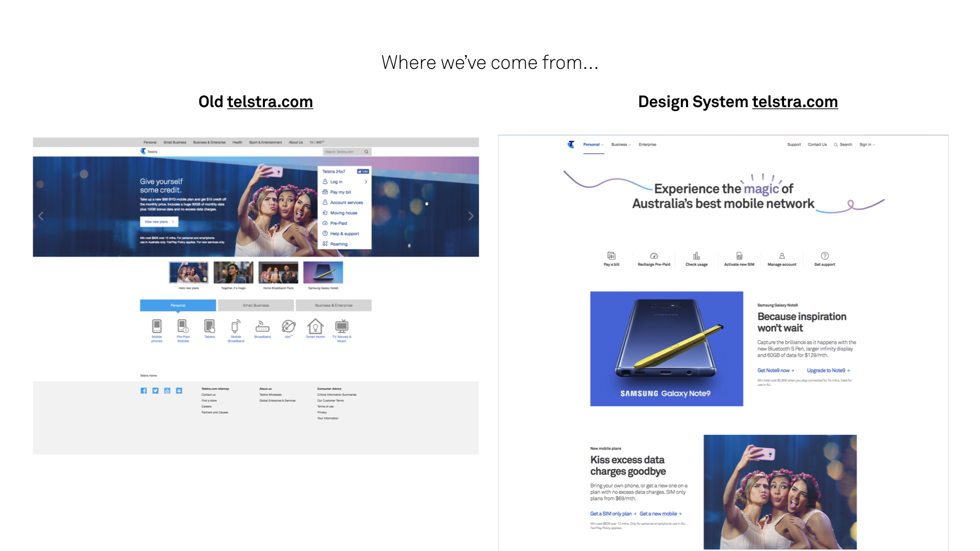Click the Check usage icon
The width and height of the screenshot is (980, 551).
pyautogui.click(x=696, y=256)
